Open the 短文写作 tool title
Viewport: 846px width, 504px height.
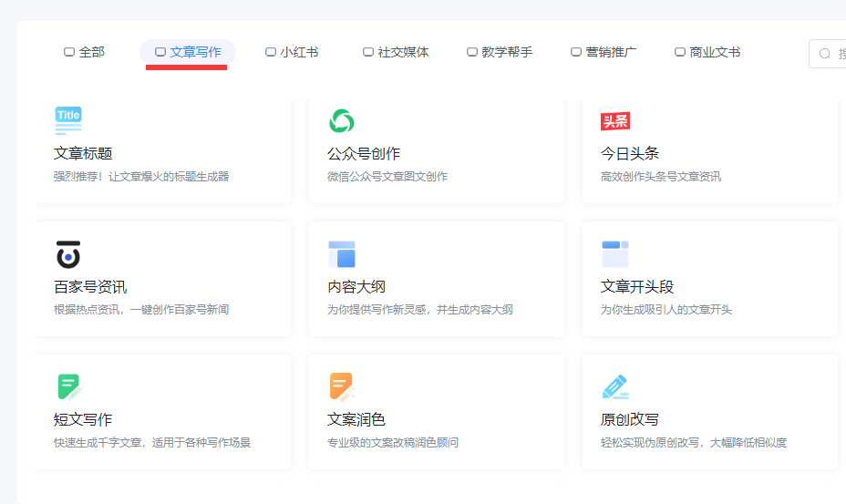click(83, 420)
